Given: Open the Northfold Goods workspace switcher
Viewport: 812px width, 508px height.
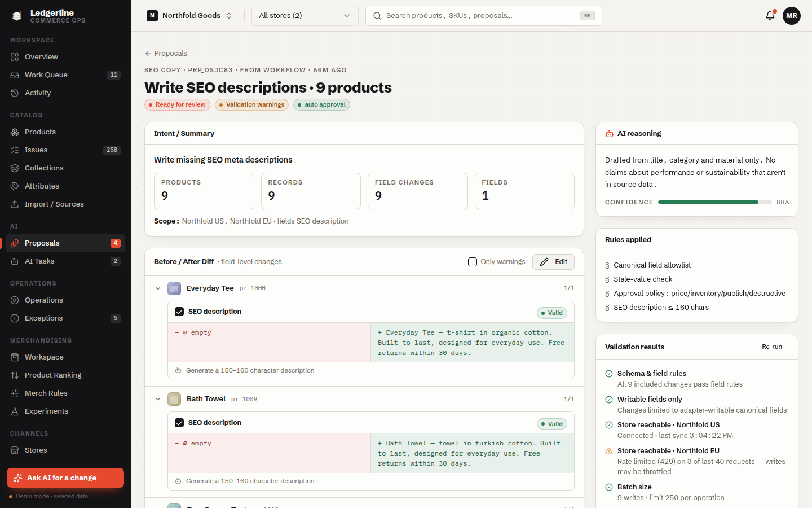Looking at the screenshot, I should pos(189,16).
